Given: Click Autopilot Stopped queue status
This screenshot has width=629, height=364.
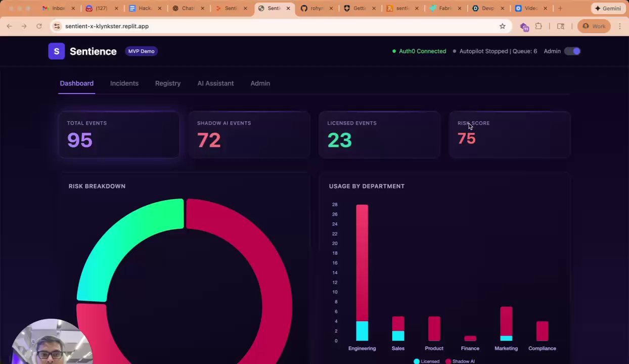Looking at the screenshot, I should [496, 51].
